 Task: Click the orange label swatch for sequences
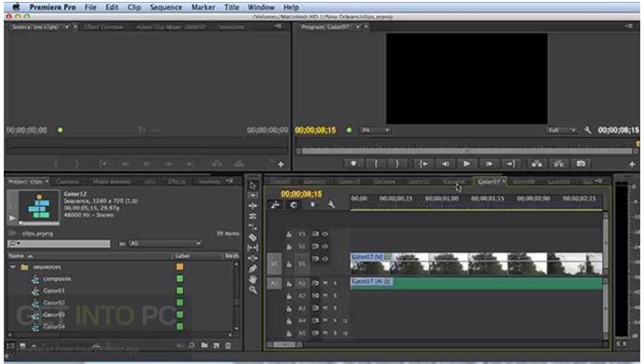(x=180, y=266)
